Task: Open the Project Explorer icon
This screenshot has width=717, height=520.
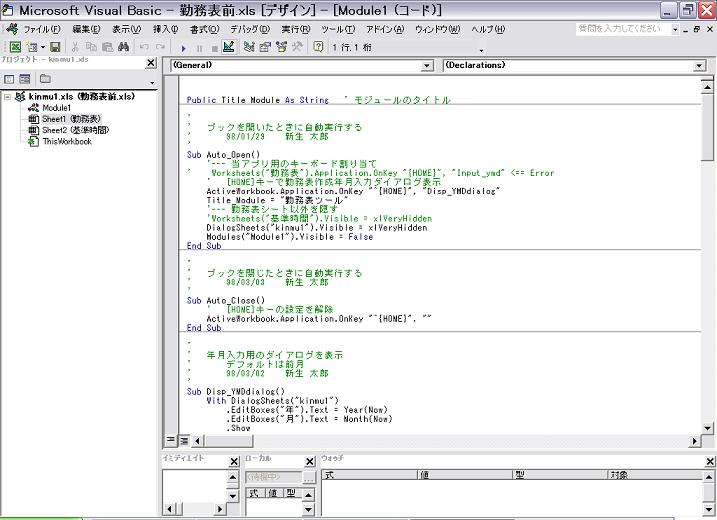Action: coord(249,47)
